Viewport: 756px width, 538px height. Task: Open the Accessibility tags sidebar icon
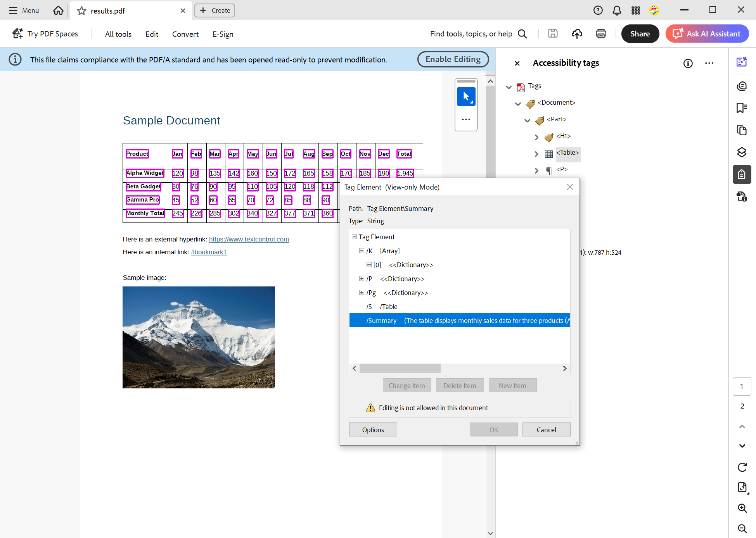coord(742,174)
